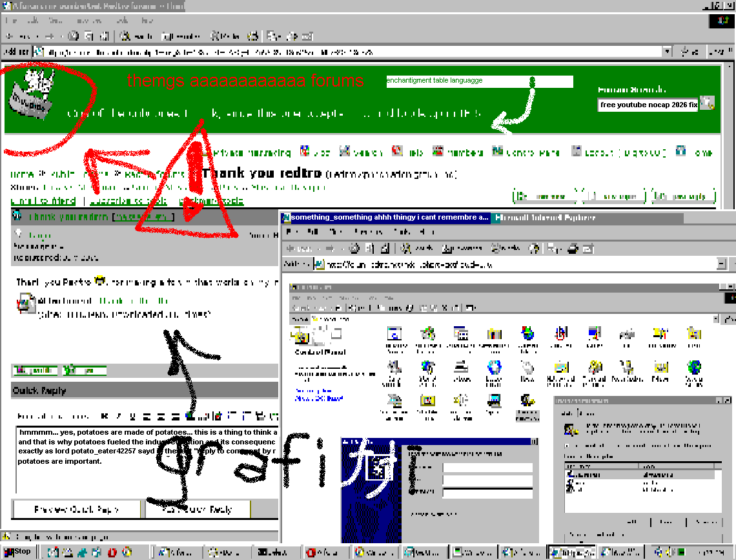Image resolution: width=736 pixels, height=560 pixels.
Task: Click the Preview Quick Reply button
Action: pyautogui.click(x=77, y=509)
